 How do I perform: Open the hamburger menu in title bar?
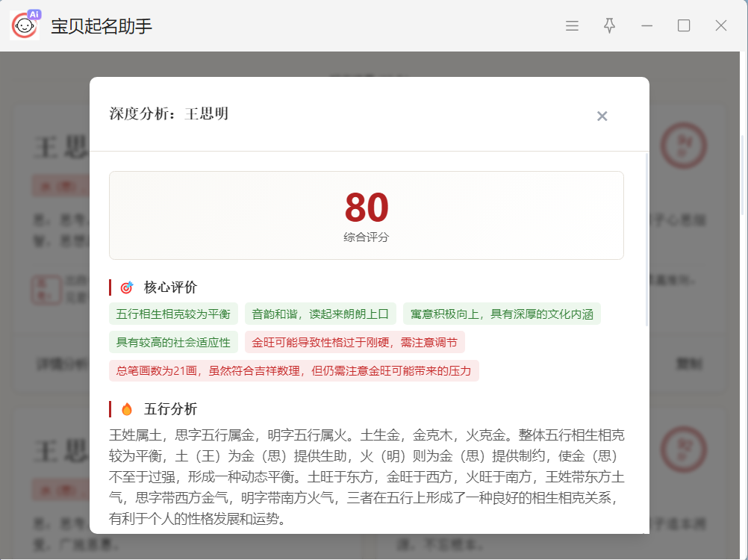click(x=572, y=26)
